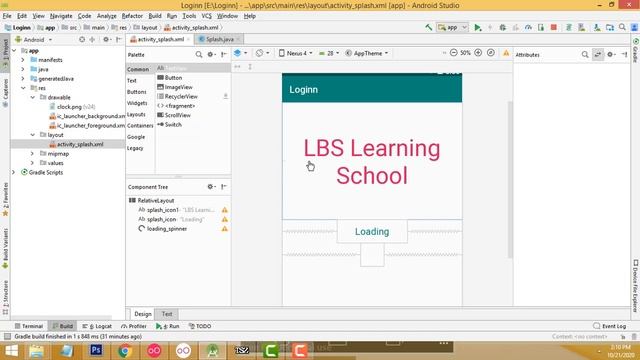Expand the manifests folder
The image size is (640, 360).
[x=23, y=60]
